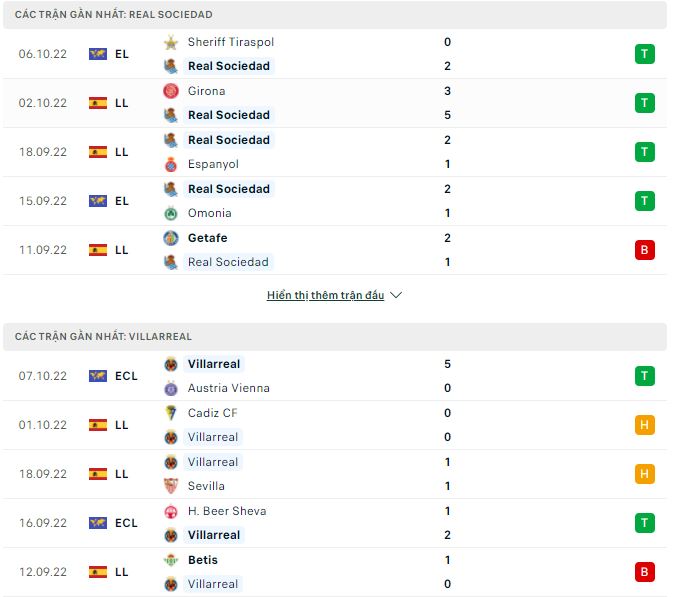This screenshot has height=597, width=675.
Task: Click green T badge for Sheriff Tiraspol match
Action: pos(644,54)
